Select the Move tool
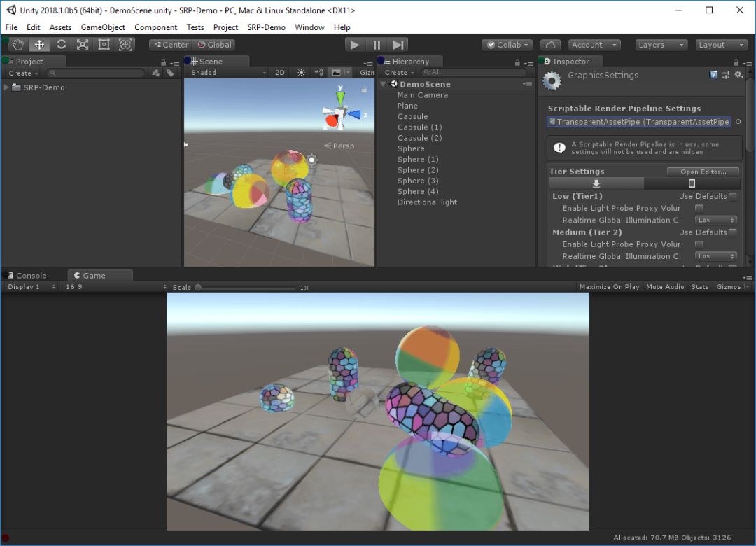The image size is (756, 546). pos(39,45)
